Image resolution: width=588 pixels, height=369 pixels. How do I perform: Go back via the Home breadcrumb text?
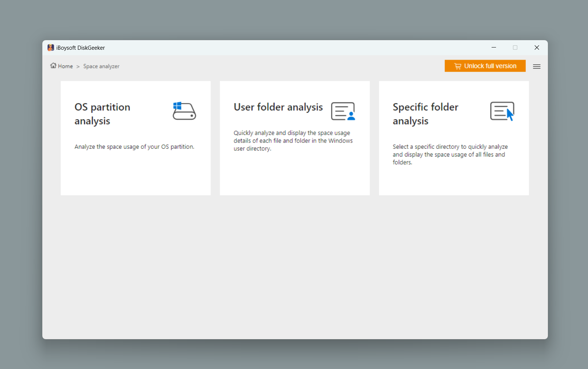[65, 66]
